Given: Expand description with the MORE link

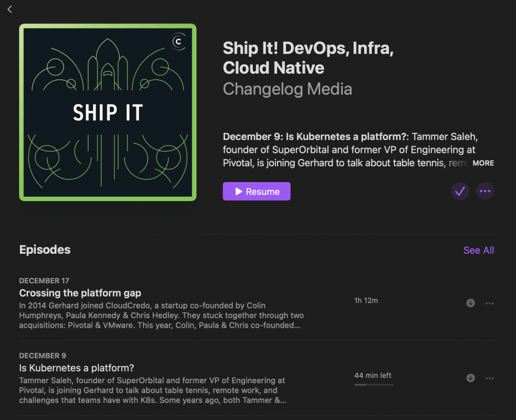Looking at the screenshot, I should tap(483, 163).
